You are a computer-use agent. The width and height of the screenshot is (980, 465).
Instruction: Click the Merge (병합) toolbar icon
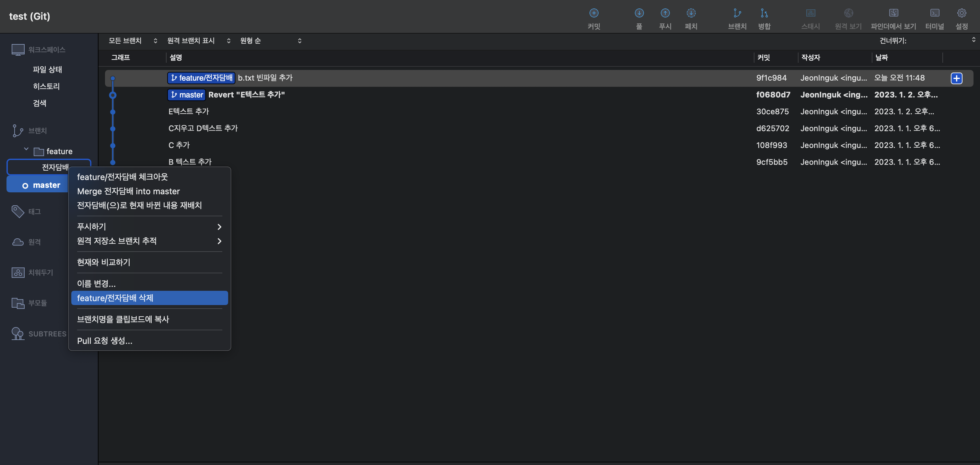(764, 14)
